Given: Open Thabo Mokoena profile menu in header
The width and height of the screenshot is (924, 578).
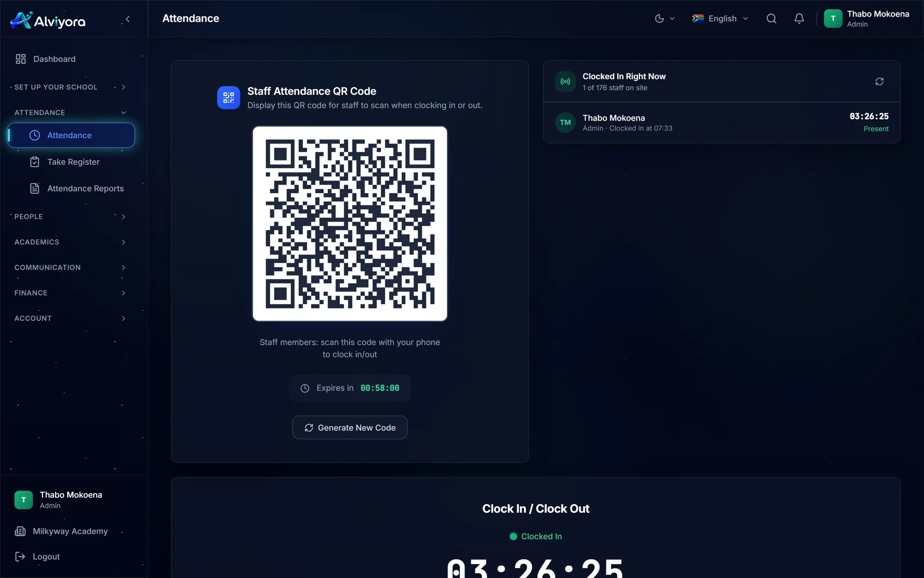Looking at the screenshot, I should (x=866, y=18).
